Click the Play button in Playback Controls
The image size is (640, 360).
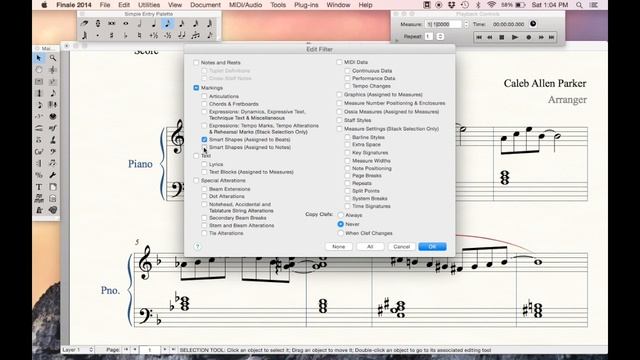pyautogui.click(x=515, y=37)
